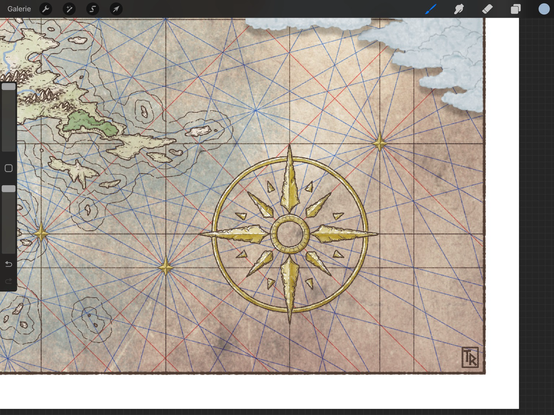Tap the large compass rose on the map
Image resolution: width=554 pixels, height=415 pixels.
click(x=290, y=234)
